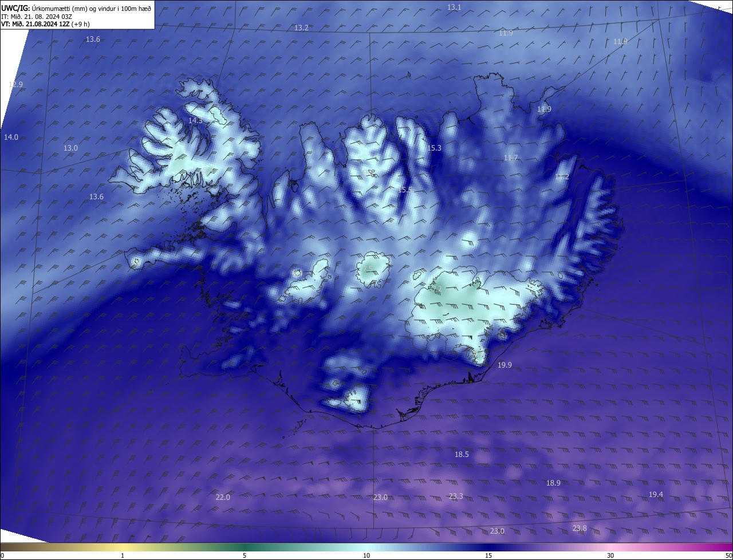
Task: Click the 18.9 value label
Action: point(553,483)
